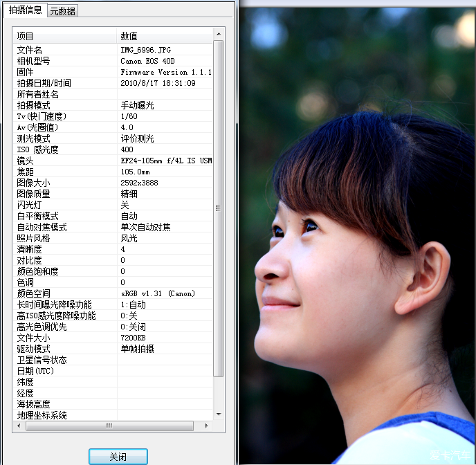Select the lens value EF24-105mm f/4L IS USM

click(x=166, y=161)
